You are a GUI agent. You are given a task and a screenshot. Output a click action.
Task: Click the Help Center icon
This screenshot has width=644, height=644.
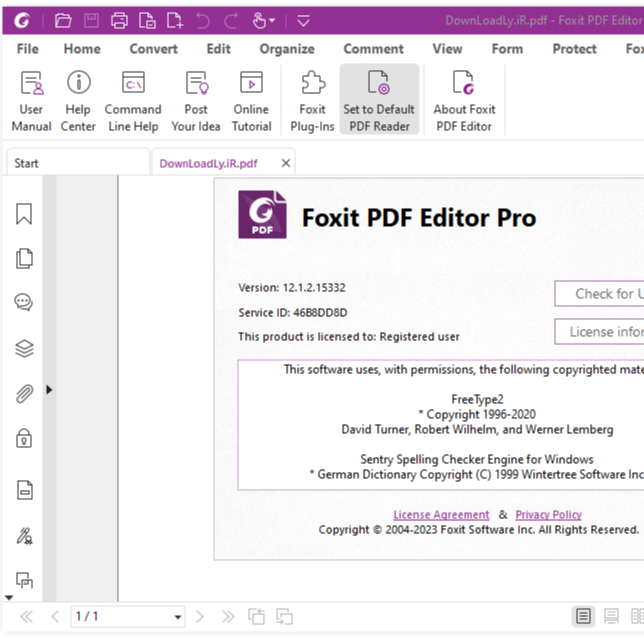pos(78,100)
